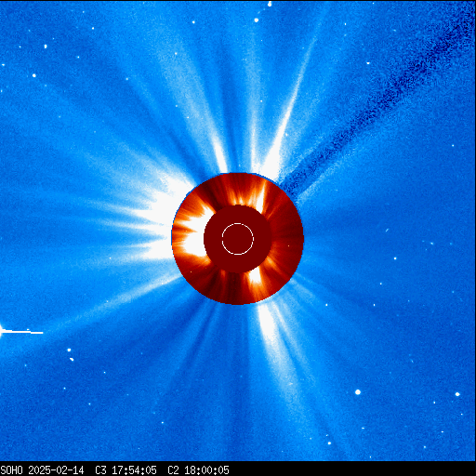
Task: Click the white solar disk outline circle
Action: pyautogui.click(x=238, y=239)
